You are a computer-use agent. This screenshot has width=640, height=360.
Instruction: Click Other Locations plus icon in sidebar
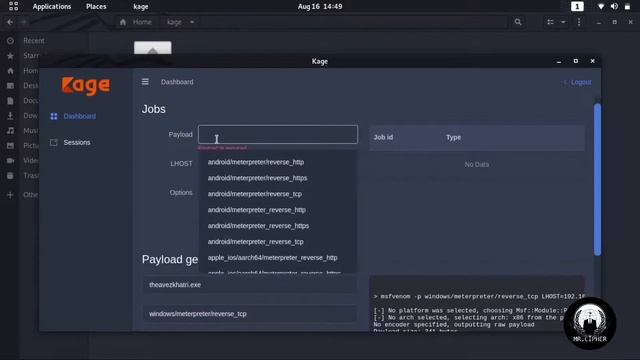(10, 195)
